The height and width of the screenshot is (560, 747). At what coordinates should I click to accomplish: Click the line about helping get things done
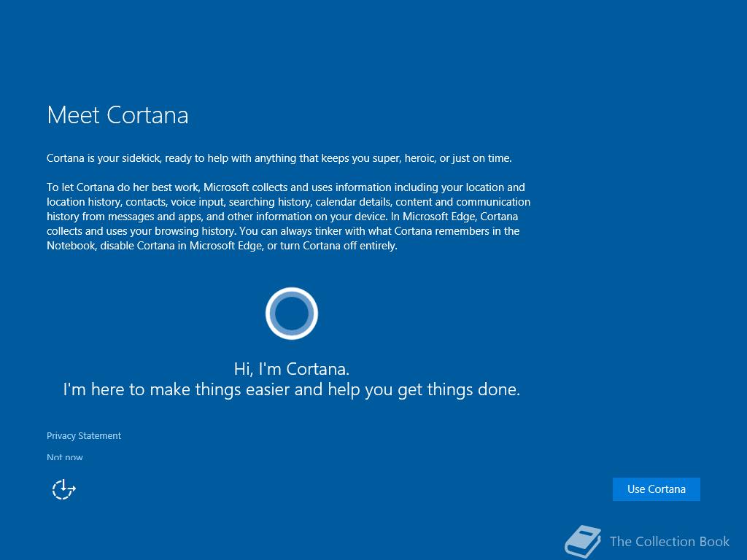click(292, 389)
